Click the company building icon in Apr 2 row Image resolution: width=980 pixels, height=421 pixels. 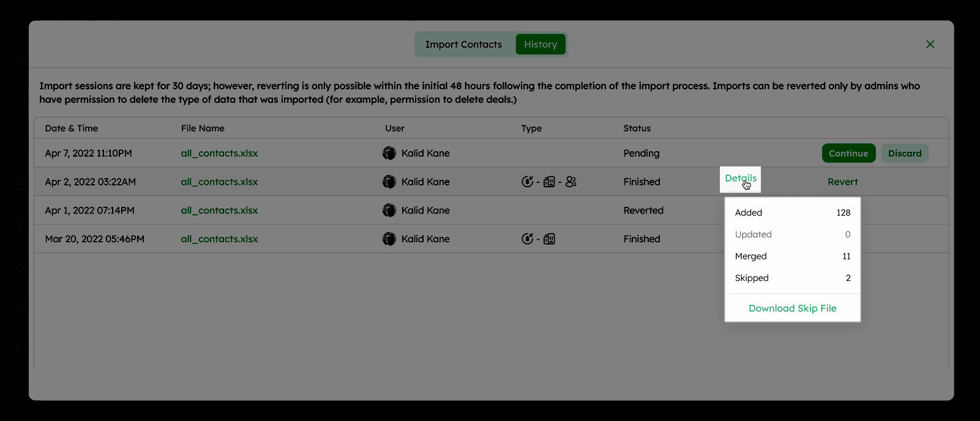pyautogui.click(x=549, y=182)
